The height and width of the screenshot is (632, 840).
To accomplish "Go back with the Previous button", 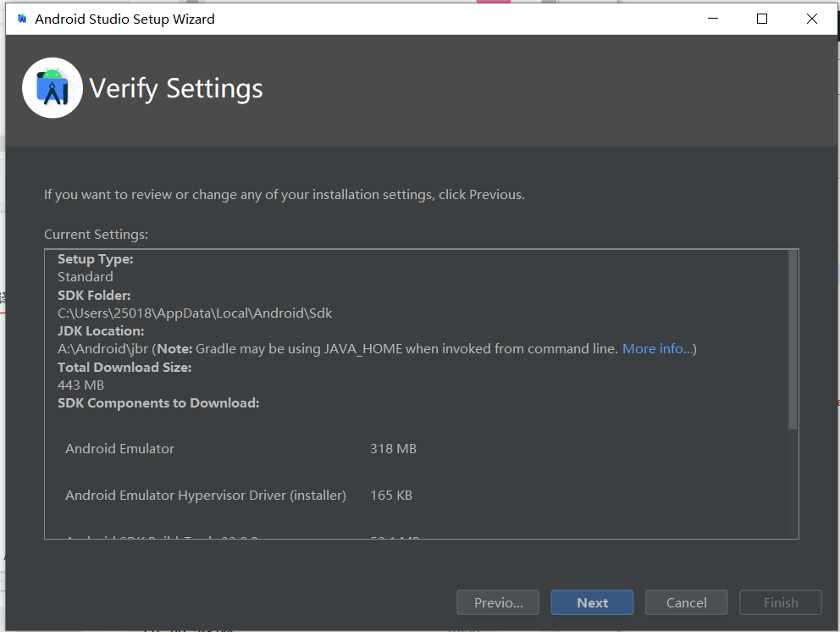I will (498, 602).
